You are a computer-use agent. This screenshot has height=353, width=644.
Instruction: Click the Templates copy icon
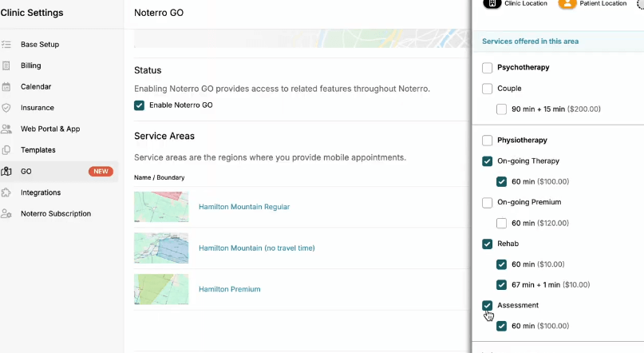pos(6,150)
